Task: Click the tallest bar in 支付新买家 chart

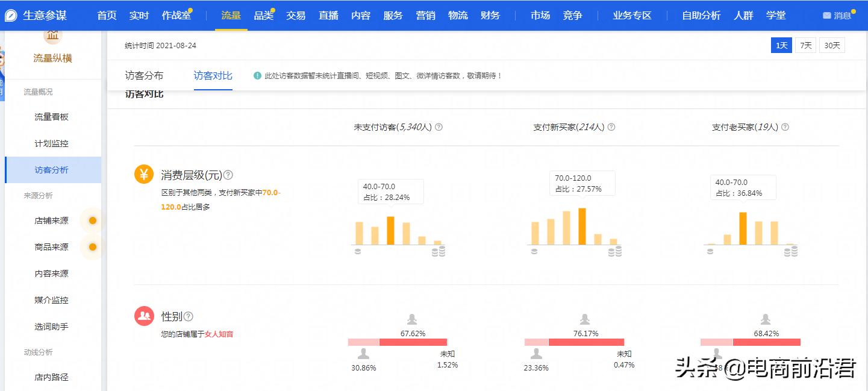Action: pyautogui.click(x=581, y=226)
